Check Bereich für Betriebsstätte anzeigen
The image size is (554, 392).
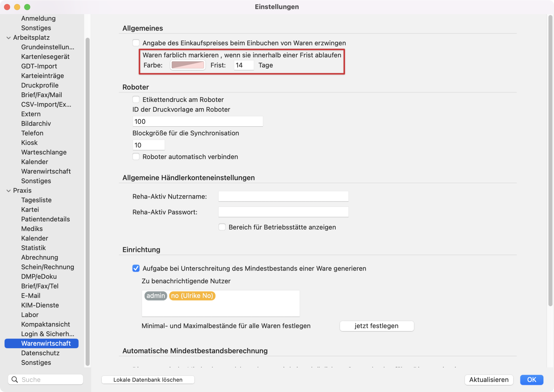[x=222, y=227]
